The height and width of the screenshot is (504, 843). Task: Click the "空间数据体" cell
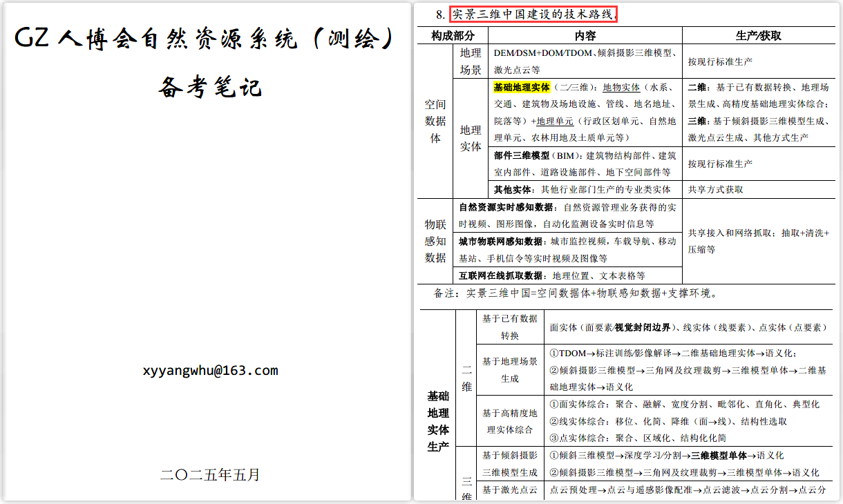[x=435, y=122]
